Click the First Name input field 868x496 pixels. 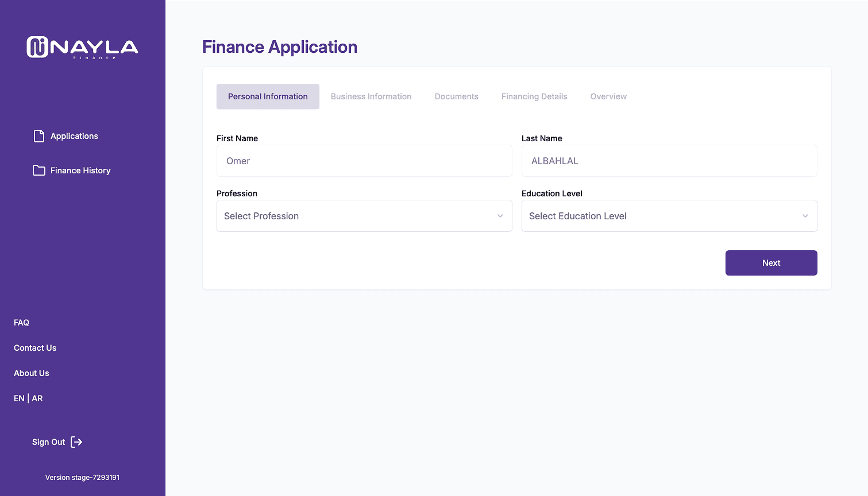364,161
